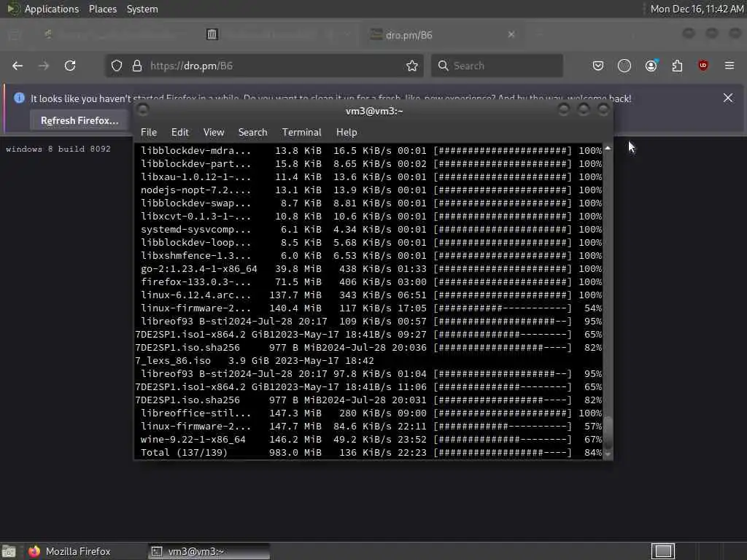Screen dimensions: 747x560
Task: Open the Pocket save icon
Action: click(598, 66)
